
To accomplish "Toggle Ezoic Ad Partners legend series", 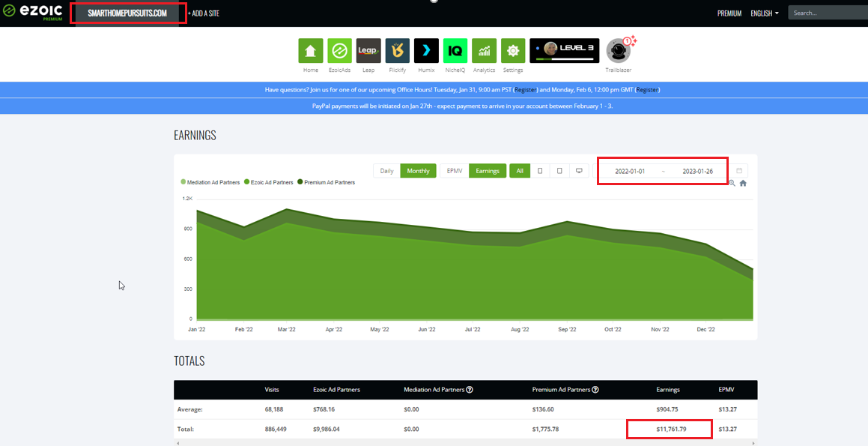I will pyautogui.click(x=268, y=182).
